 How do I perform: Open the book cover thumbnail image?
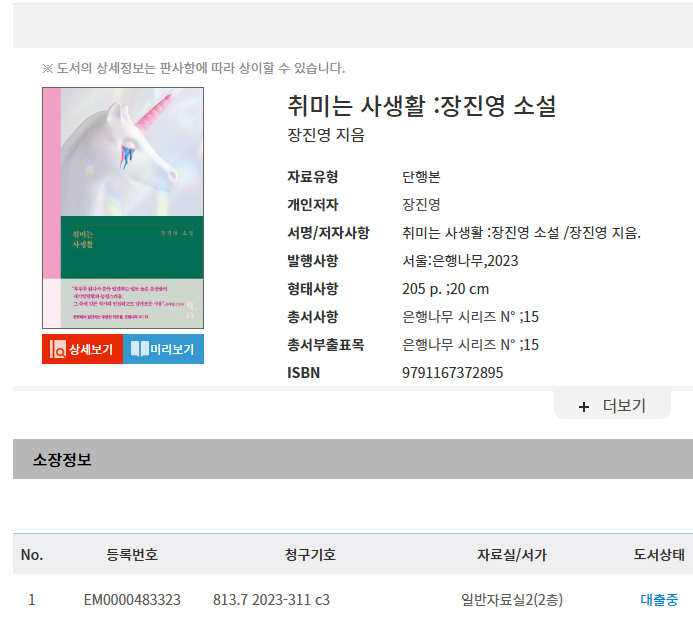point(123,208)
